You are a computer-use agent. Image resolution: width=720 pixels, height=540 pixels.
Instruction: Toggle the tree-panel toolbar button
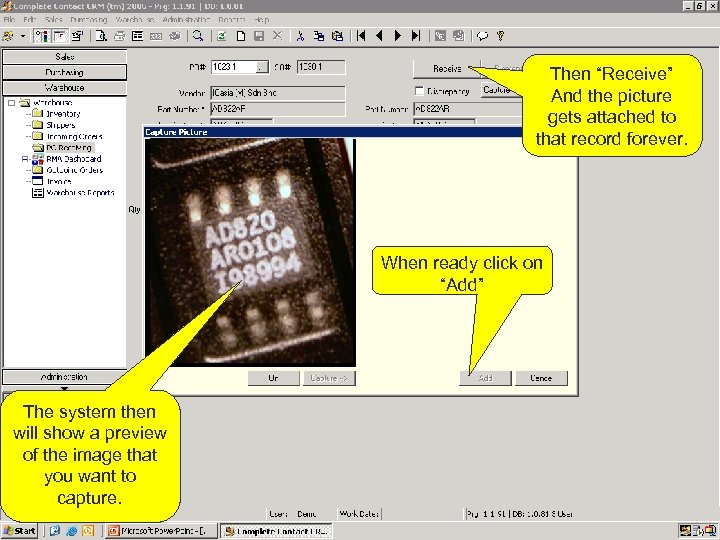[42, 36]
